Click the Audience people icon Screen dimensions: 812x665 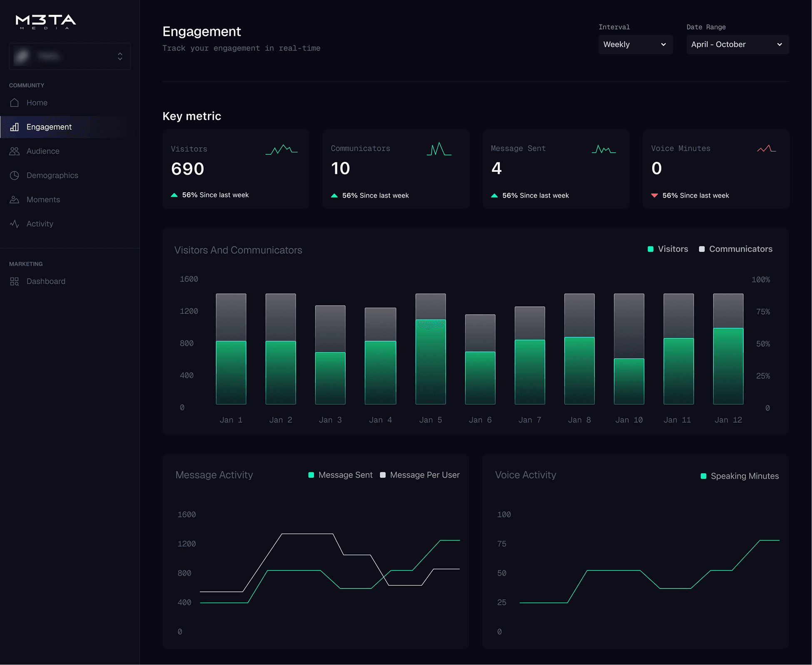[x=15, y=151]
